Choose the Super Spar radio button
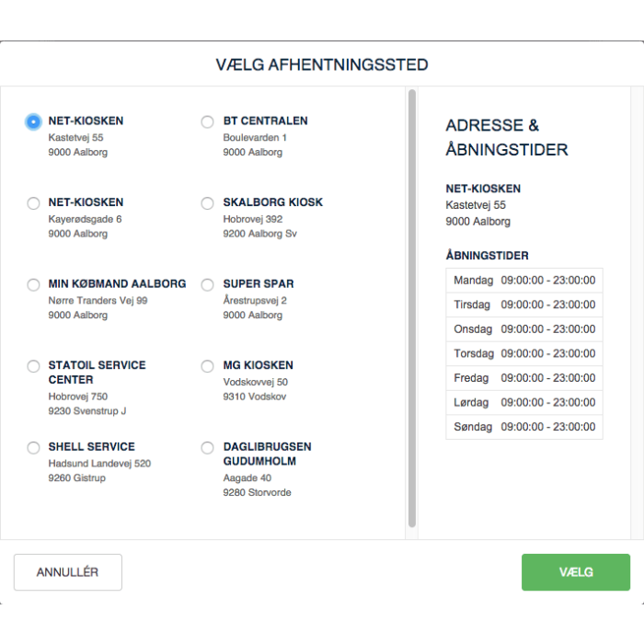 [x=207, y=284]
